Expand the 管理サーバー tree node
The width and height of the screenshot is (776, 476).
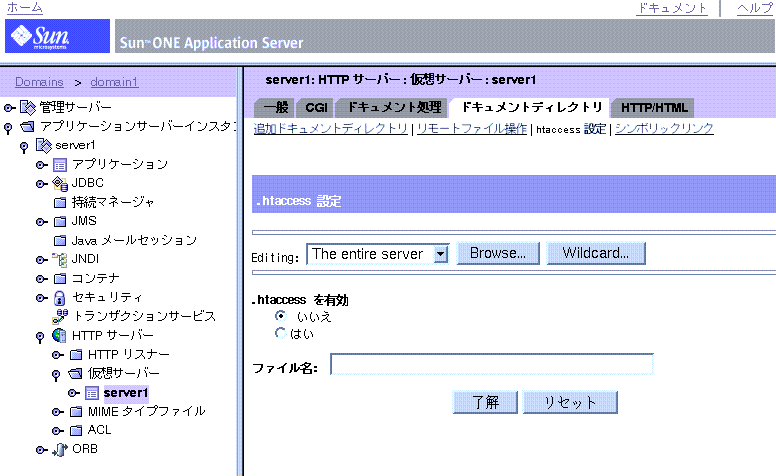9,107
